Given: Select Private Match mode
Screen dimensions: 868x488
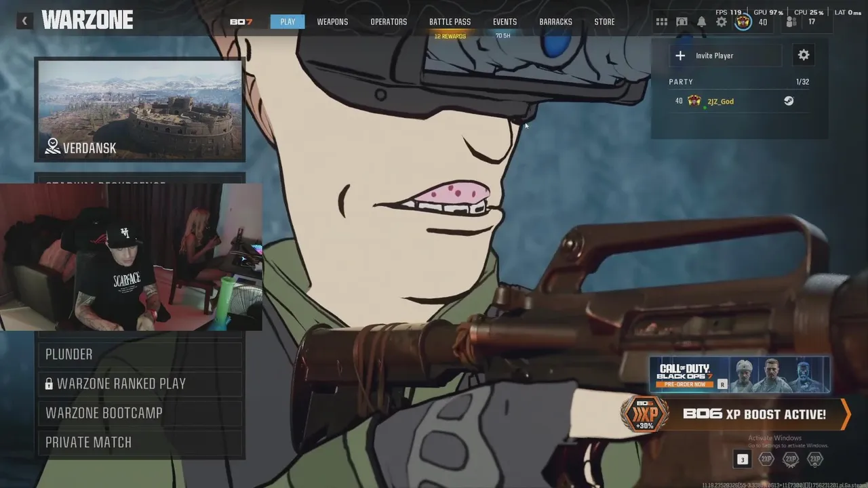Looking at the screenshot, I should (x=140, y=442).
